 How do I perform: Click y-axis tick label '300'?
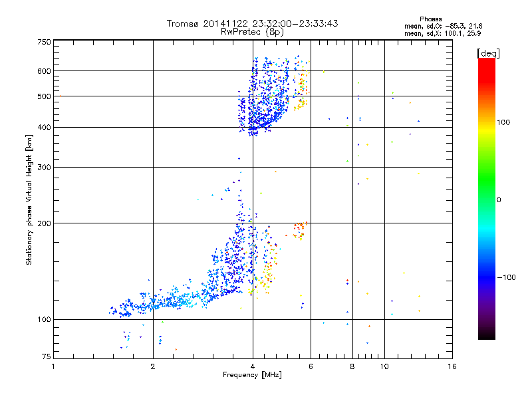(44, 168)
